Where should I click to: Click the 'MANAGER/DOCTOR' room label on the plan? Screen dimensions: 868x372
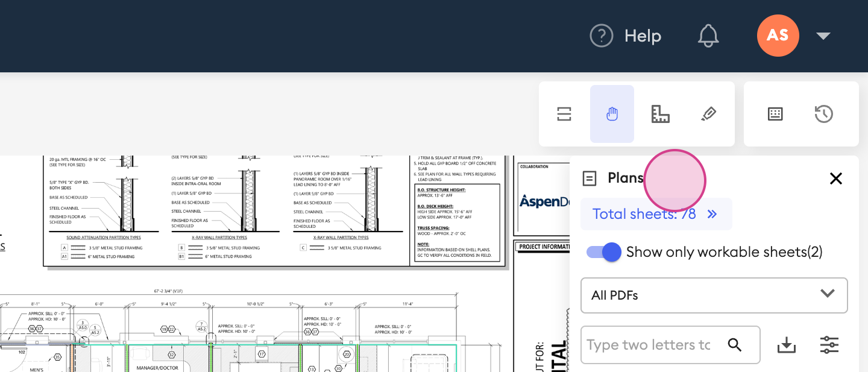[x=157, y=367]
